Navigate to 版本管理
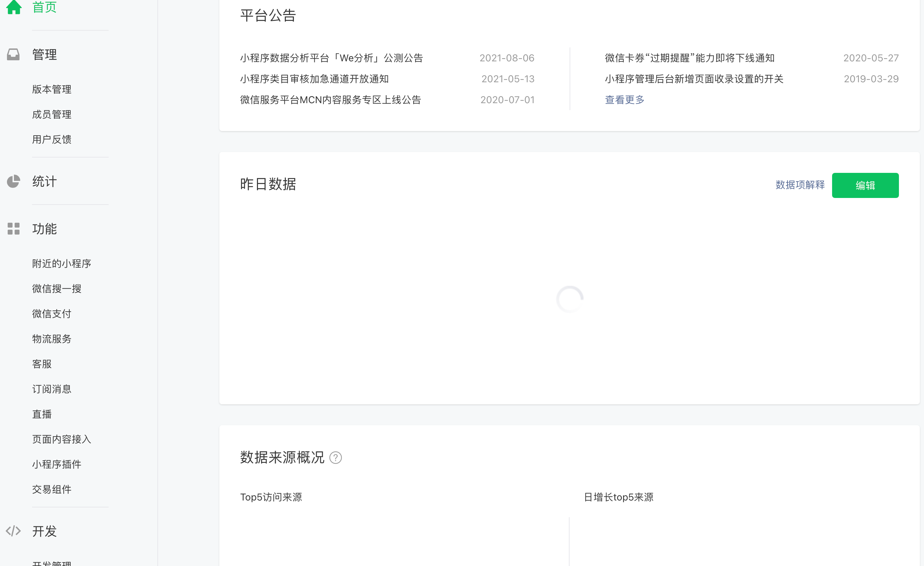Image resolution: width=924 pixels, height=566 pixels. pyautogui.click(x=52, y=89)
